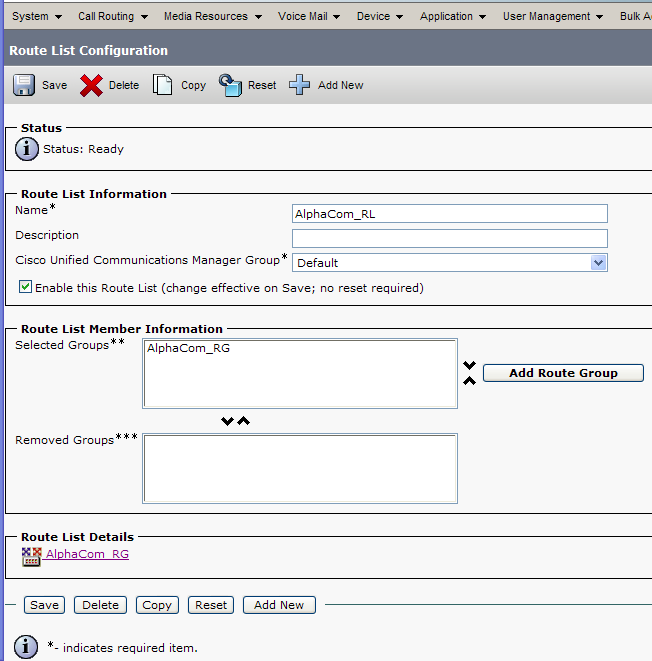Click the blue plus Add New icon
Image resolution: width=652 pixels, height=661 pixels.
pyautogui.click(x=300, y=85)
